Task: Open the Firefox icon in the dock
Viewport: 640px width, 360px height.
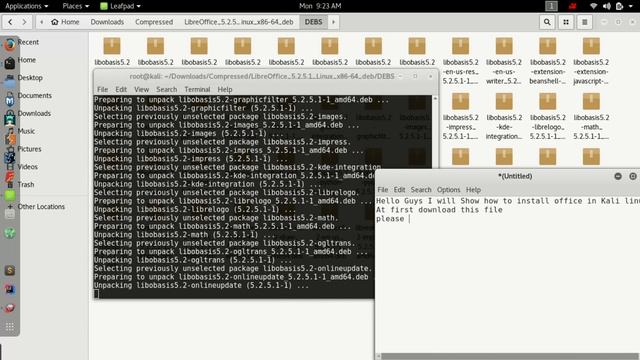Action: (x=10, y=44)
